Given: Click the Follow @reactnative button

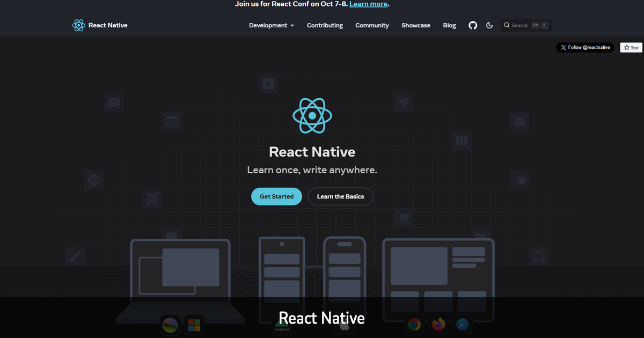Looking at the screenshot, I should [585, 47].
